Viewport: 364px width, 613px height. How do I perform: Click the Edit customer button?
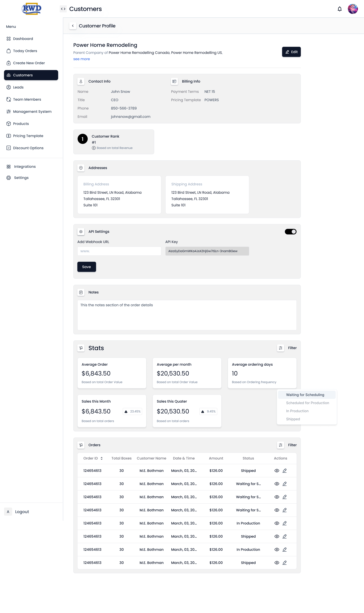291,52
